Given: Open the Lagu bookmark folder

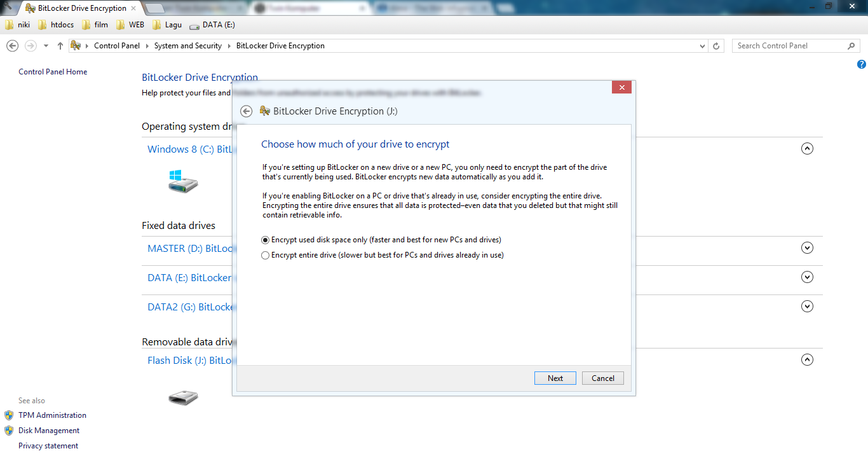Looking at the screenshot, I should (166, 25).
